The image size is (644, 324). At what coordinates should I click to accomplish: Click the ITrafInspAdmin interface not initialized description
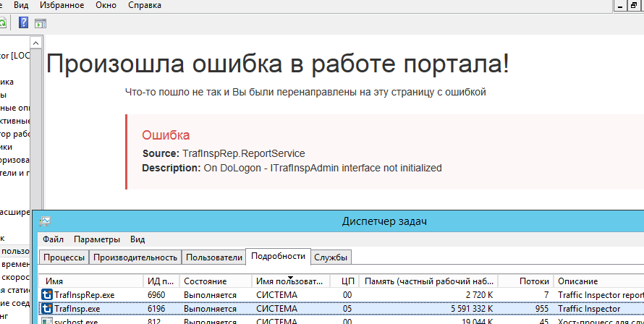click(x=323, y=168)
